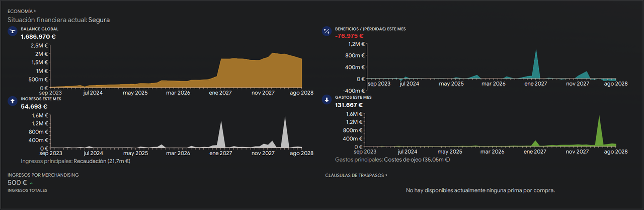The image size is (644, 210).
Task: Click the ene 2027 label under balance chart
Action: coord(220,92)
